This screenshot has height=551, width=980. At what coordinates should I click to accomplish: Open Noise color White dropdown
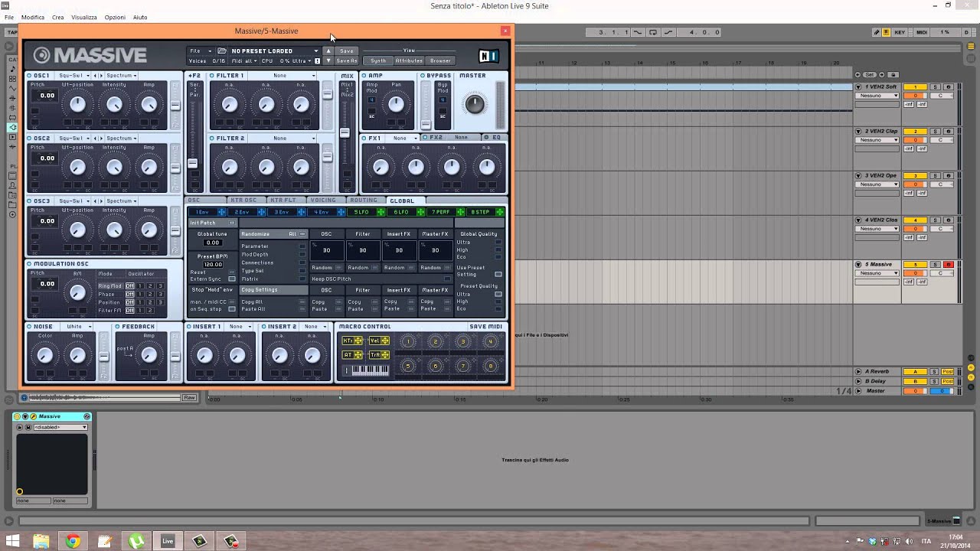[x=77, y=327]
